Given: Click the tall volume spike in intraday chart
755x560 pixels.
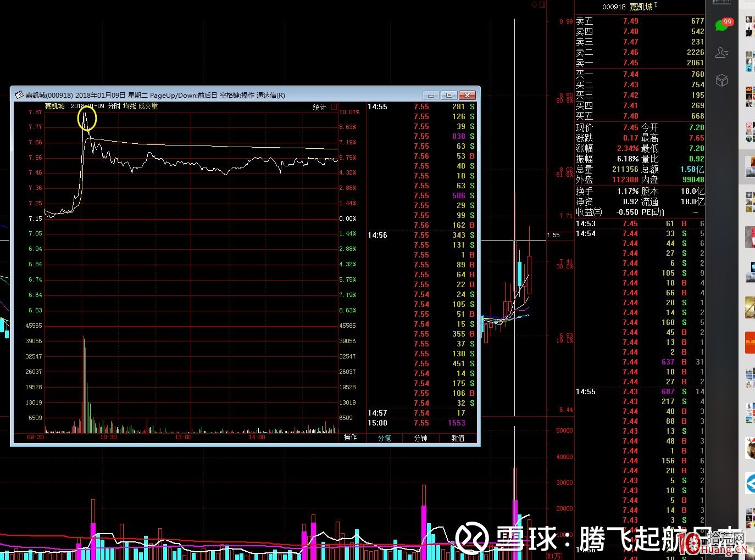Looking at the screenshot, I should tap(84, 384).
